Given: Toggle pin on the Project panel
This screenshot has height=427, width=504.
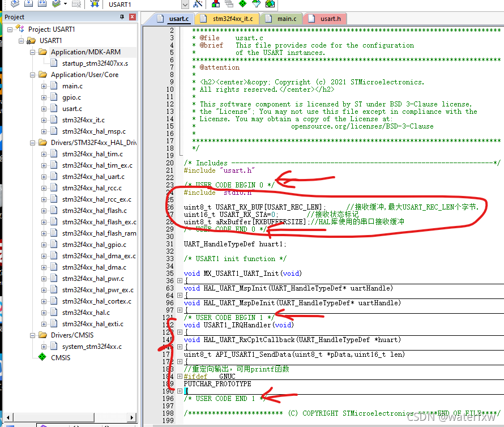Looking at the screenshot, I should 122,17.
